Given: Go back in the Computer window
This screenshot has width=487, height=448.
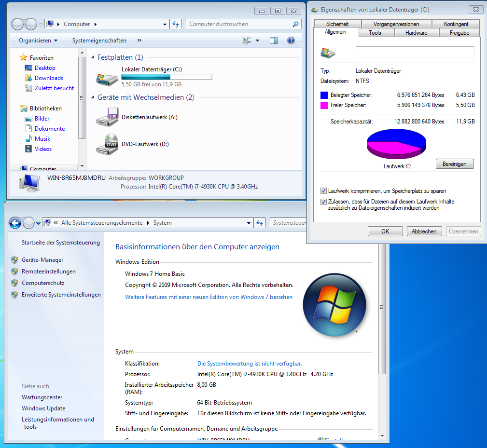Looking at the screenshot, I should (x=17, y=24).
